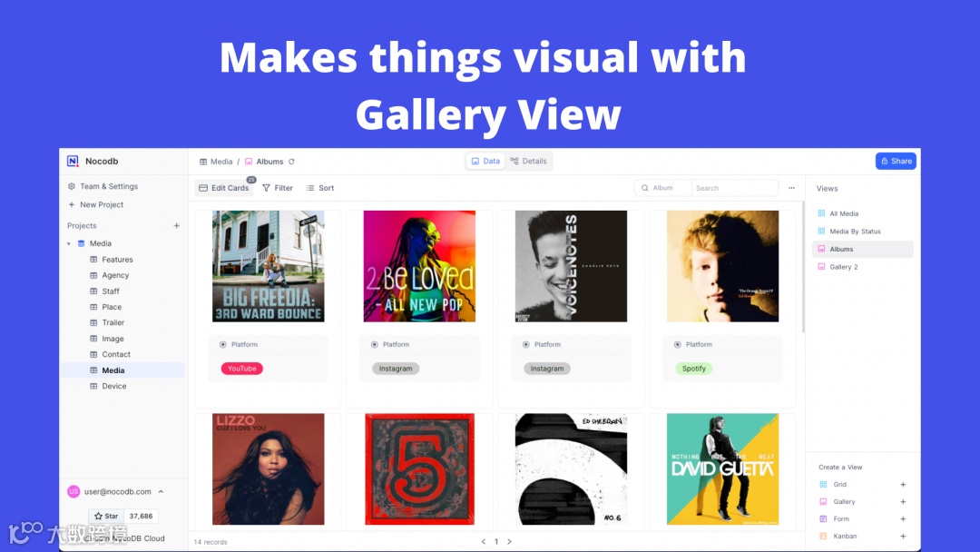Open Team & Settings gear item

(x=103, y=186)
